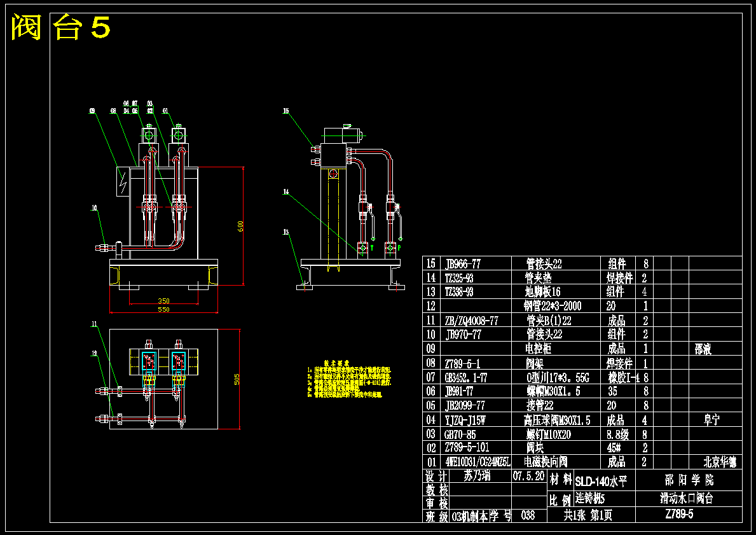The width and height of the screenshot is (756, 535).
Task: Select parts list cell Z789-5-101
Action: [467, 447]
